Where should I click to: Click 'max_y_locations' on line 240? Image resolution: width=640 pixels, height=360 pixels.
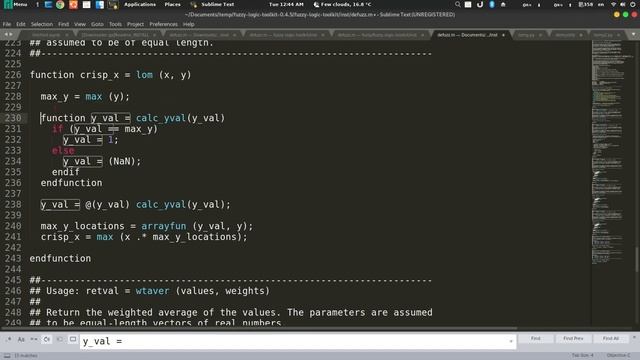(82, 226)
